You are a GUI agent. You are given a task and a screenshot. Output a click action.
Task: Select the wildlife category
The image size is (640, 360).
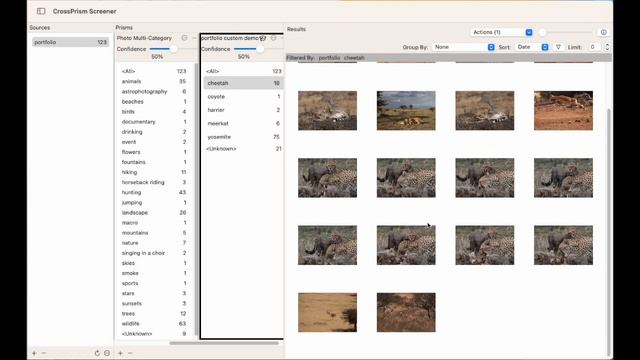coord(153,324)
